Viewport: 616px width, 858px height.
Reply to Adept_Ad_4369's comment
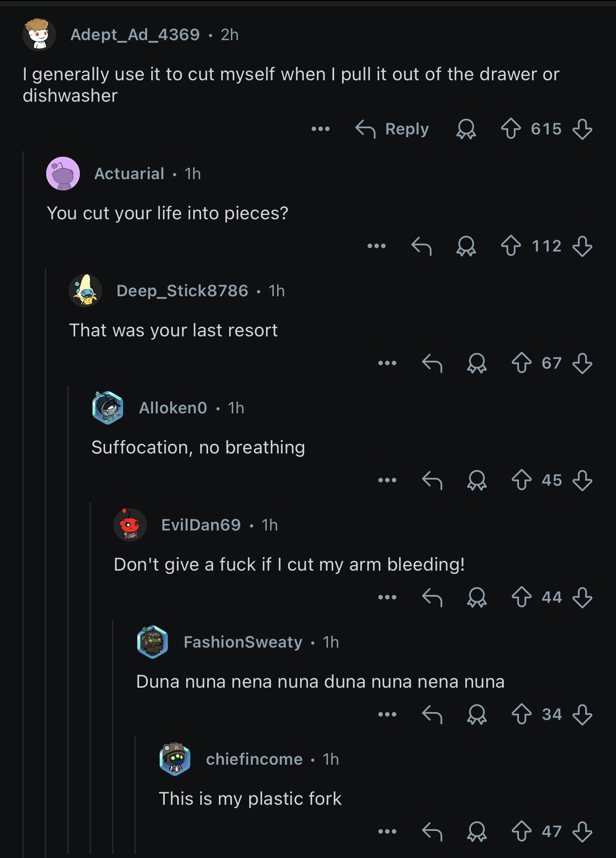point(392,129)
